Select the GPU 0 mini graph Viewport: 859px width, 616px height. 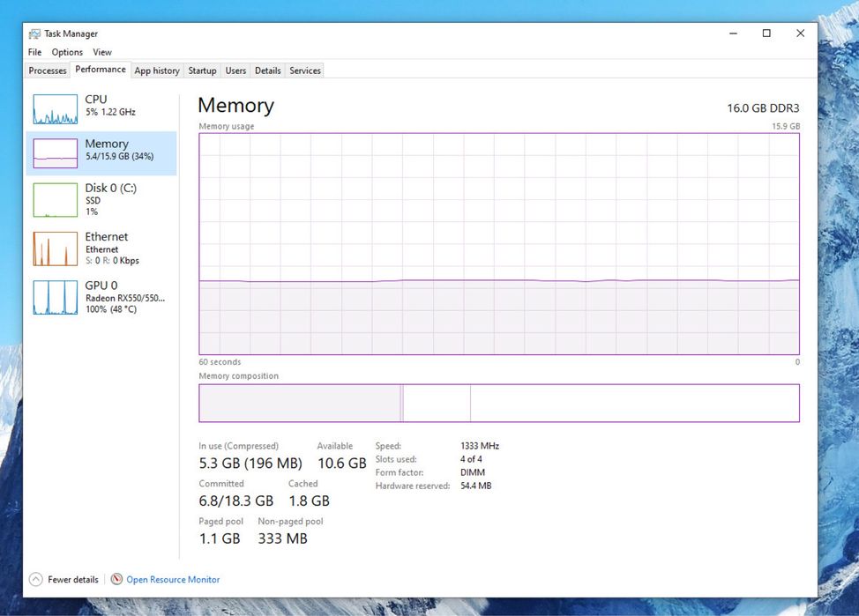point(56,297)
